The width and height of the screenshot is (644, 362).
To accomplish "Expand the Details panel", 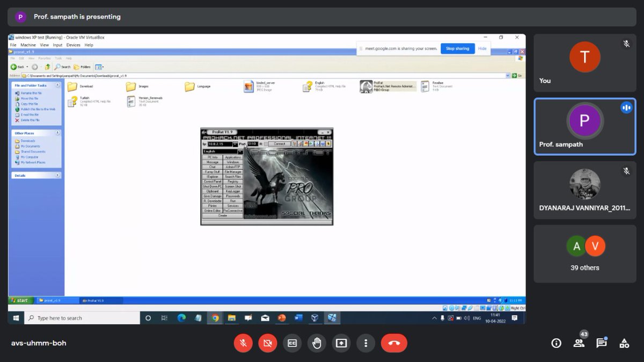I will coord(58,176).
